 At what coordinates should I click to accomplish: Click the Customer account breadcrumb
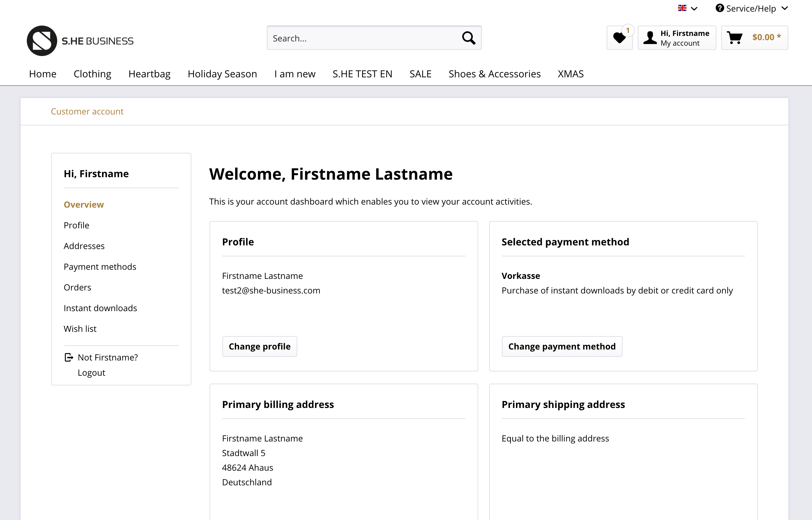click(x=87, y=111)
